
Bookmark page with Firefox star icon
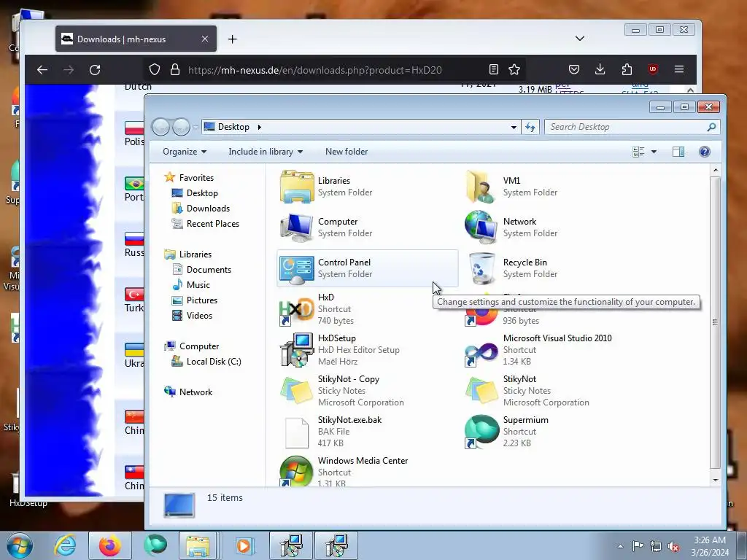pyautogui.click(x=514, y=69)
